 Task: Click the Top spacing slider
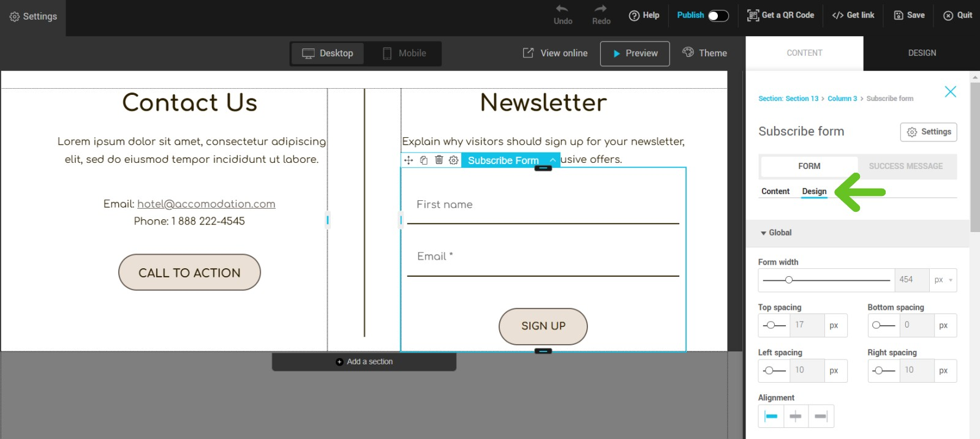[x=774, y=325]
